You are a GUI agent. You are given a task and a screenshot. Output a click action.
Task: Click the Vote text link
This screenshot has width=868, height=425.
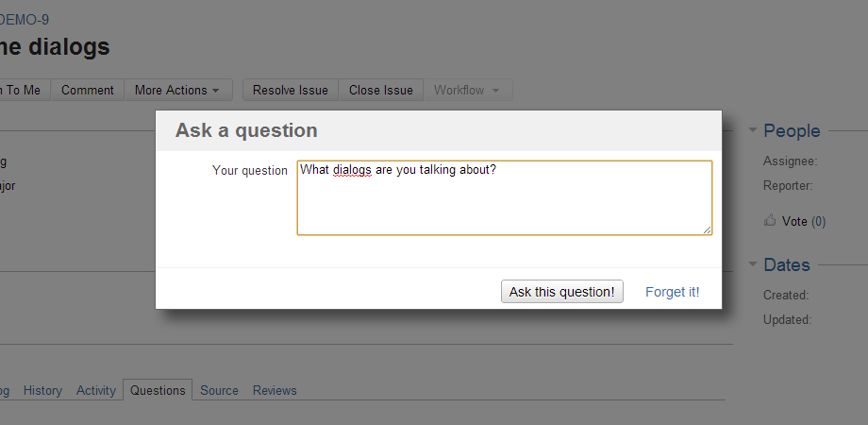[x=794, y=221]
